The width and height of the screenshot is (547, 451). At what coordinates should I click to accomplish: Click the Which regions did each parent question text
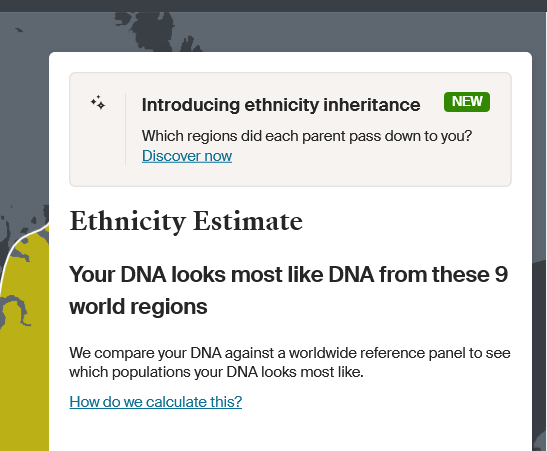click(307, 136)
